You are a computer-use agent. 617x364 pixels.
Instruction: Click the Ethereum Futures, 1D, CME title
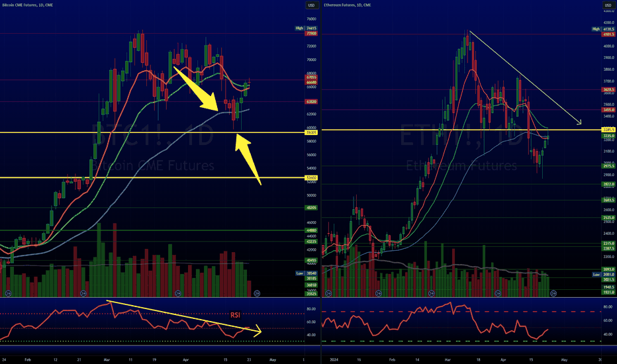[348, 5]
